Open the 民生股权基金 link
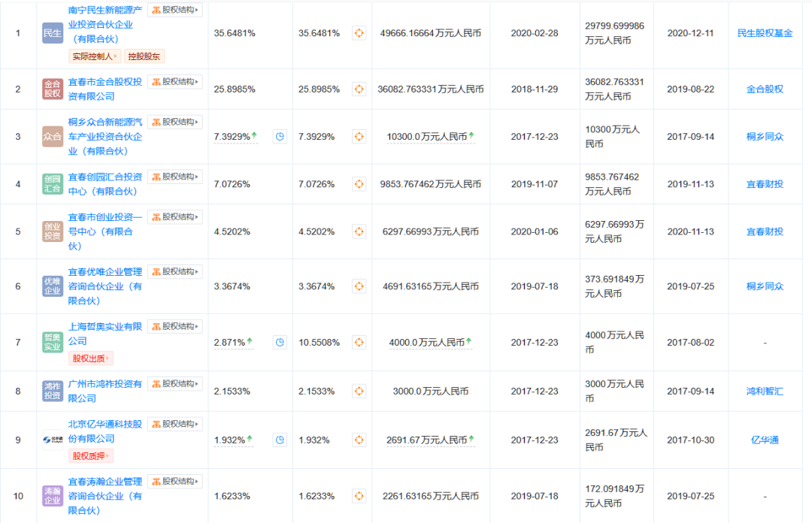Viewport: 812px width, 523px height. pyautogui.click(x=765, y=33)
